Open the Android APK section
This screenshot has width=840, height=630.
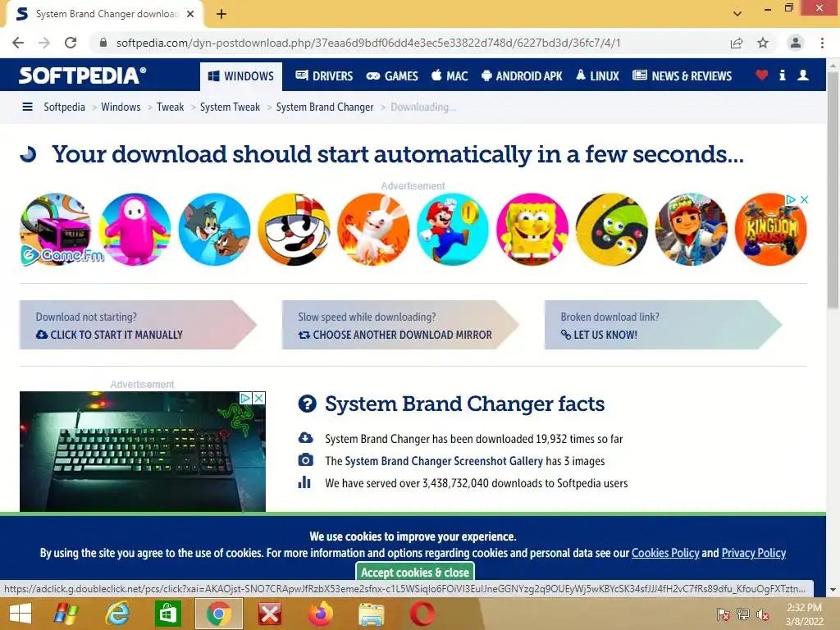click(522, 76)
